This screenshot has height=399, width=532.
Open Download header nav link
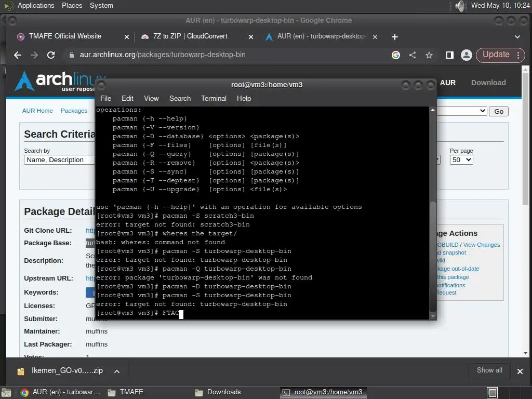488,83
